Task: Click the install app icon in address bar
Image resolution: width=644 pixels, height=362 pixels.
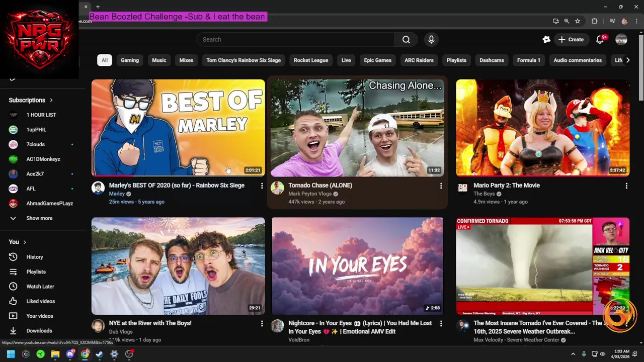Action: (x=555, y=21)
